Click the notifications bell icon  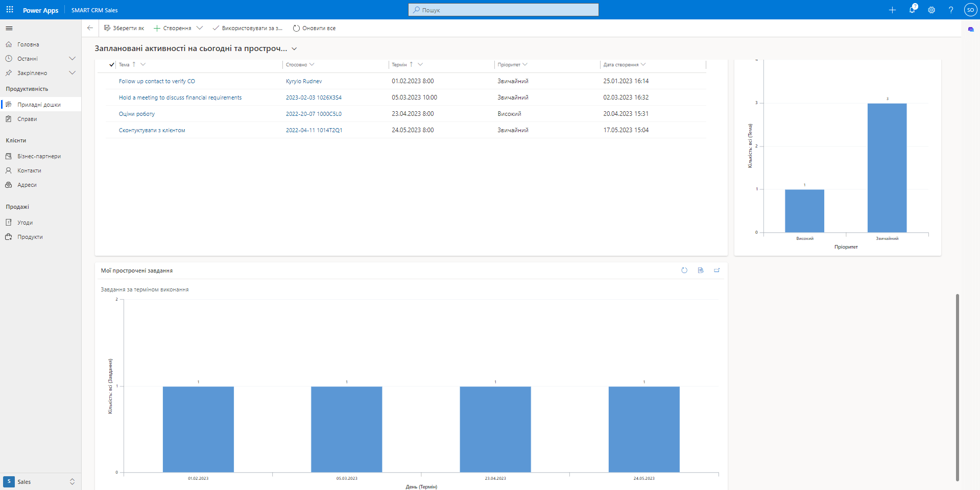click(912, 10)
